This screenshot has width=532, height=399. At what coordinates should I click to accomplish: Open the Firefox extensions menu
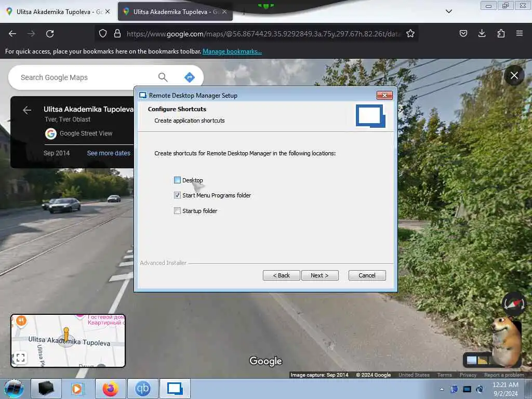(x=501, y=33)
